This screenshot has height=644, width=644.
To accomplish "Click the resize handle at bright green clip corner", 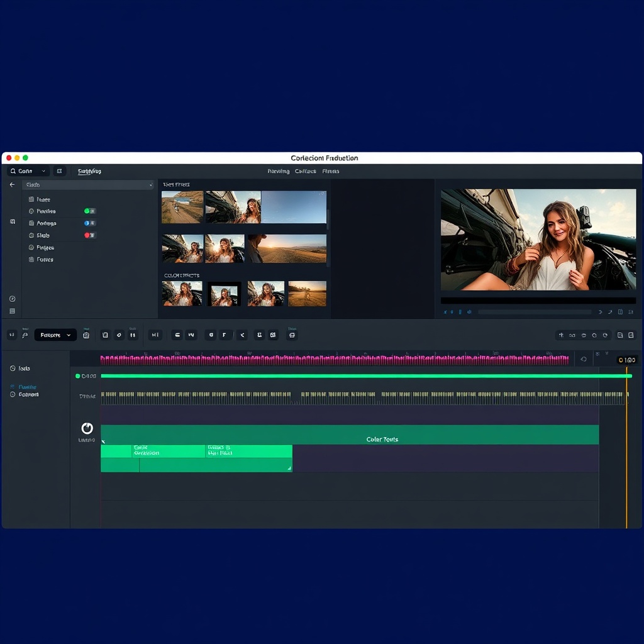I will [289, 468].
